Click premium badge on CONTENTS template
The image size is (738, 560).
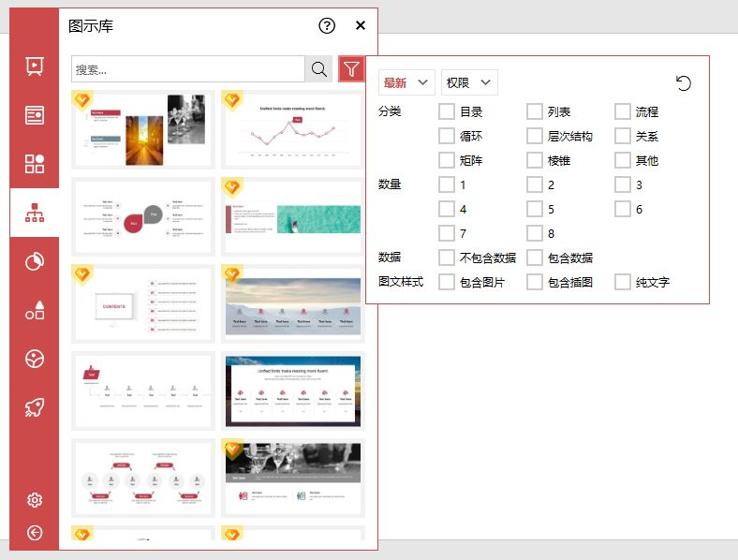pyautogui.click(x=82, y=274)
